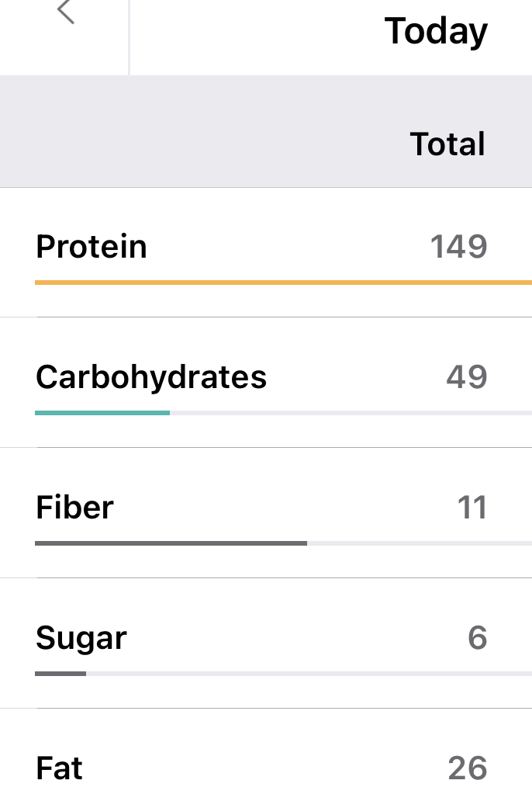
Task: Click the unfilled part of Carbohydrates bar
Action: click(x=351, y=413)
